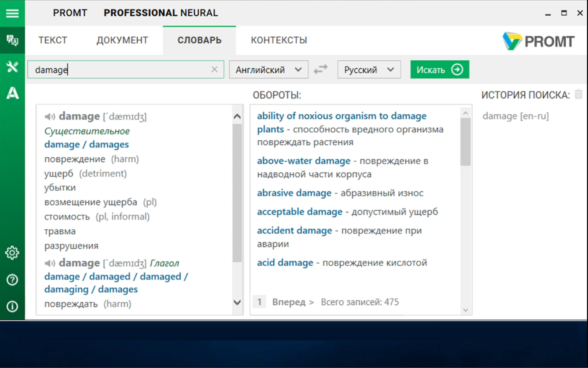Click translation повреждать (harm)
588x368 pixels.
(88, 304)
